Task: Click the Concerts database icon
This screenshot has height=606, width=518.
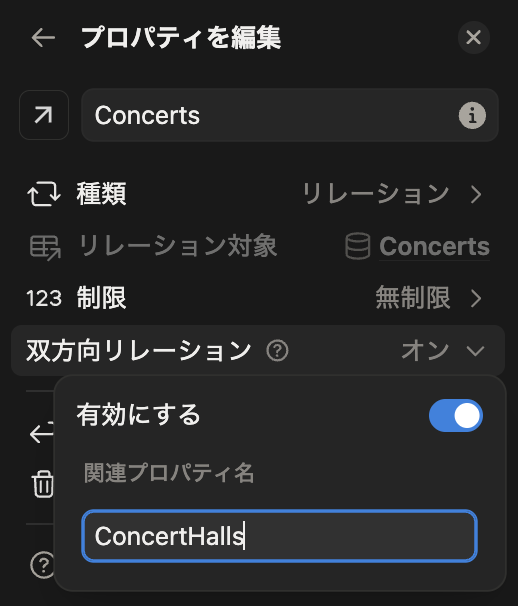Action: pyautogui.click(x=357, y=246)
